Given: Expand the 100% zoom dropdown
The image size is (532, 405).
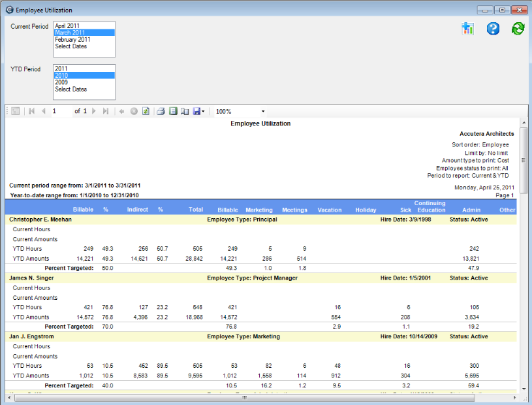Looking at the screenshot, I should [x=263, y=112].
